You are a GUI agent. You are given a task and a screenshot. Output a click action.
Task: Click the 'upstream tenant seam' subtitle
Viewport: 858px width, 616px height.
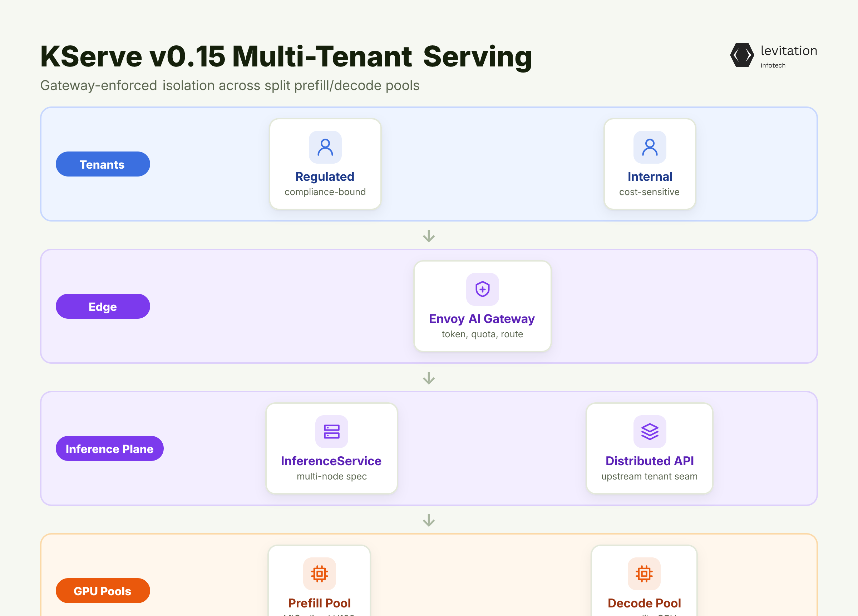[x=649, y=476]
